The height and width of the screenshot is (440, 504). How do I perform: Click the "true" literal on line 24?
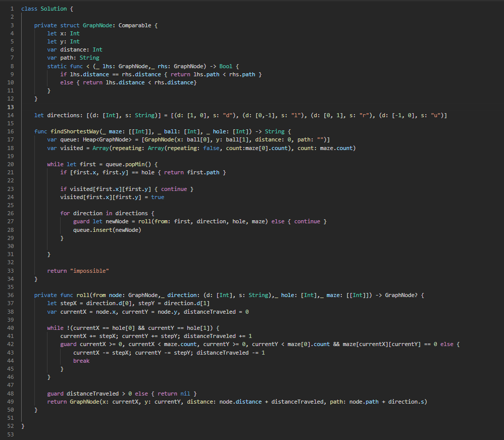point(158,197)
